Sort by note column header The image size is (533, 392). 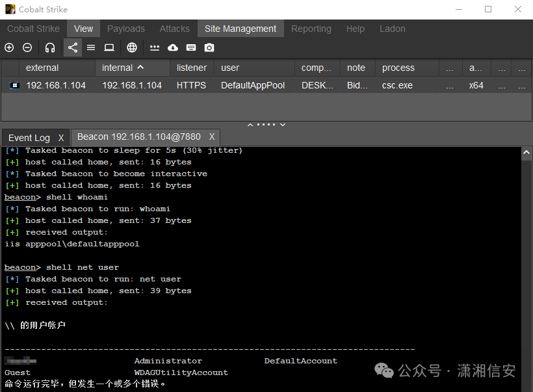click(x=358, y=68)
